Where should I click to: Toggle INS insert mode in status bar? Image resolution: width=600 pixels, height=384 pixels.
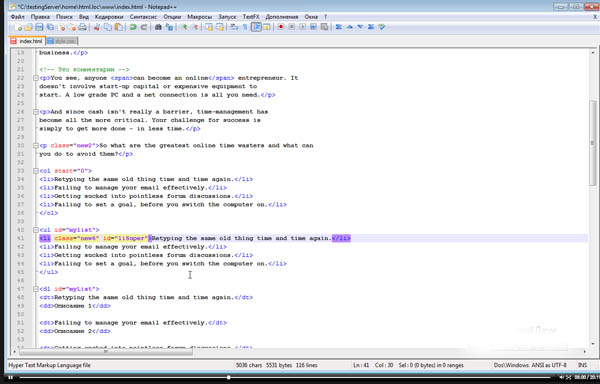pos(582,365)
